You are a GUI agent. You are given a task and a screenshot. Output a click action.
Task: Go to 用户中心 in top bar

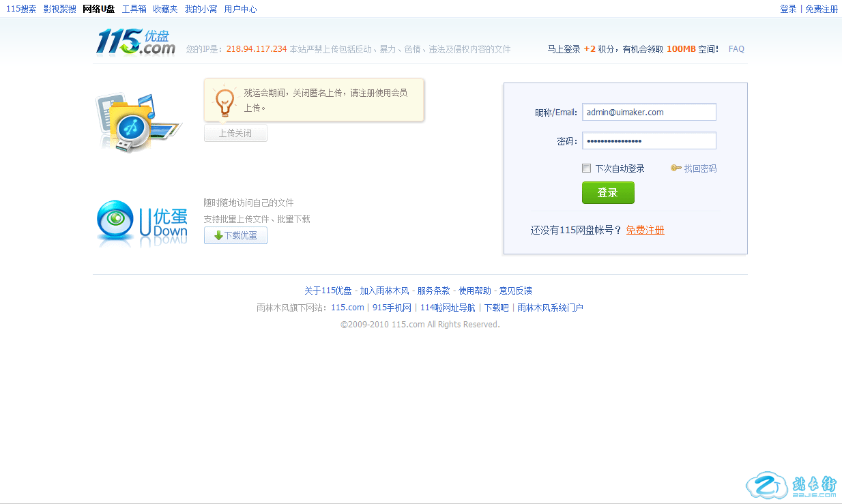(x=240, y=9)
